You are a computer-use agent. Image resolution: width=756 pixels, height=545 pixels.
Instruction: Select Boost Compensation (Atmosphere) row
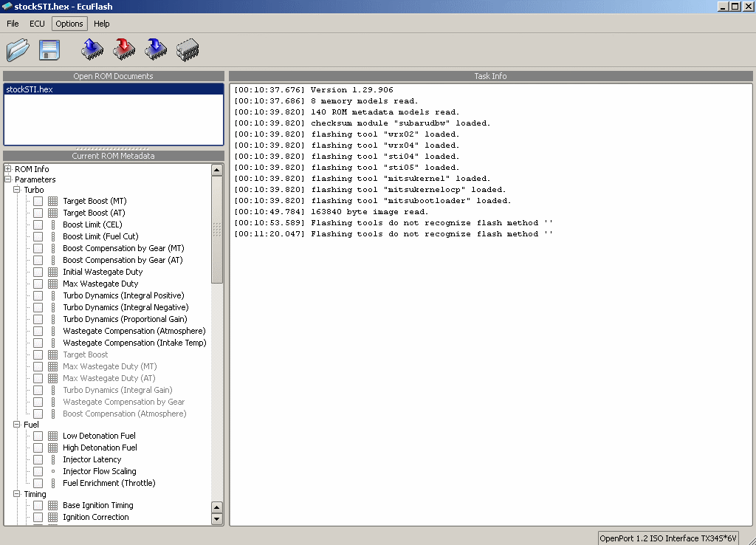click(x=124, y=414)
